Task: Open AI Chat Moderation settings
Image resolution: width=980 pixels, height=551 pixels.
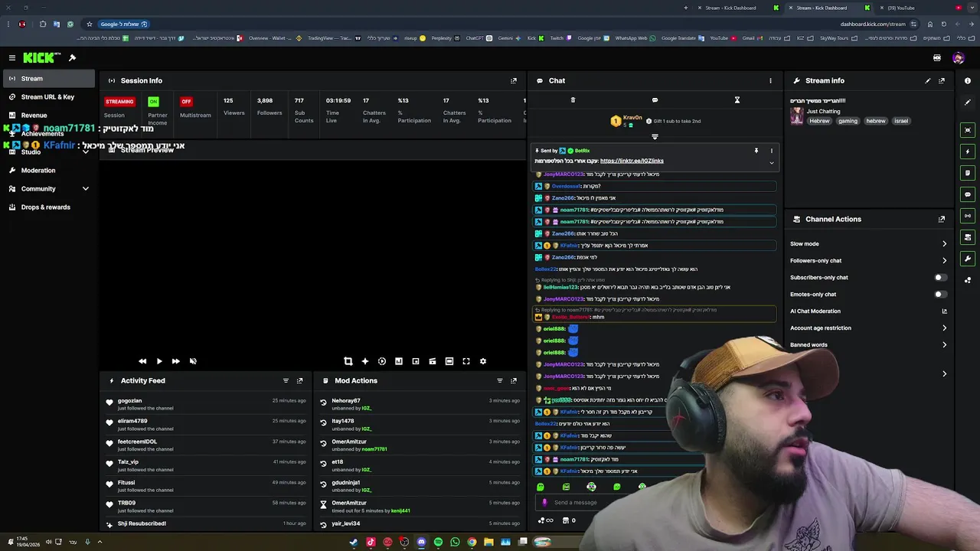Action: click(868, 311)
